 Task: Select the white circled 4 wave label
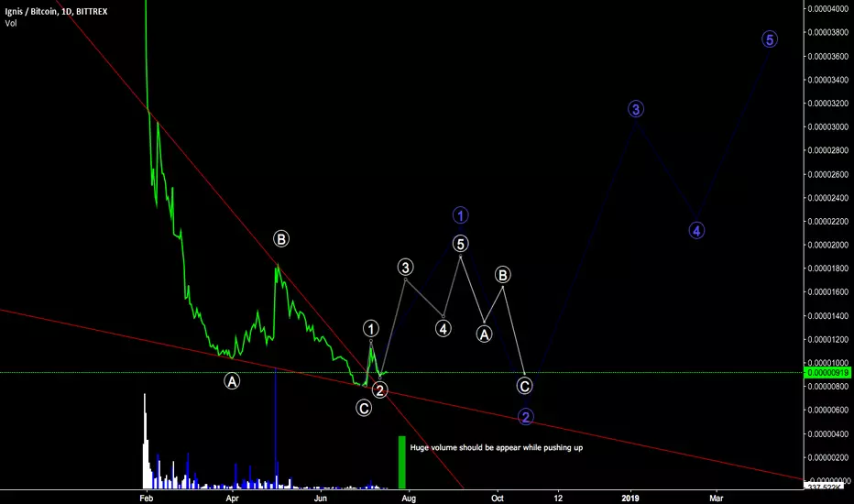tap(443, 329)
